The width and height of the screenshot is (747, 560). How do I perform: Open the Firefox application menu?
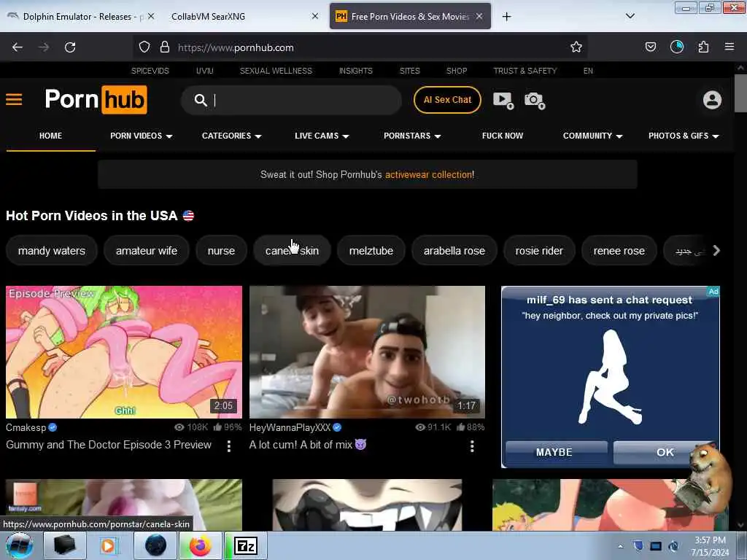729,47
